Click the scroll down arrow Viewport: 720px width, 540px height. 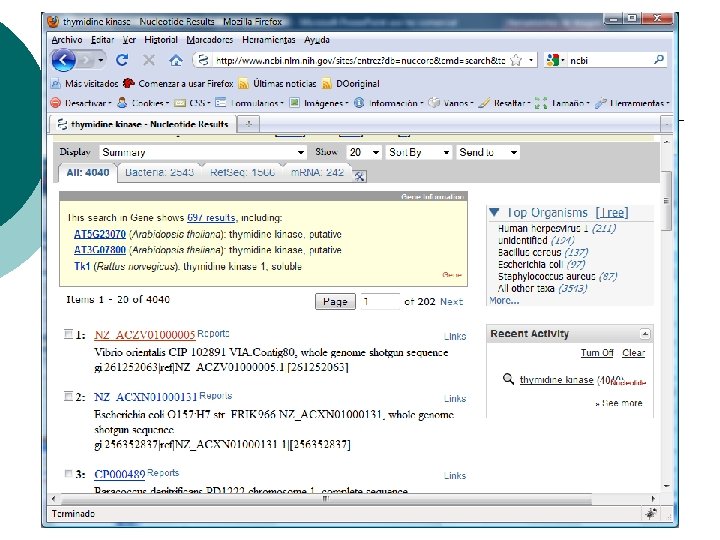click(666, 486)
